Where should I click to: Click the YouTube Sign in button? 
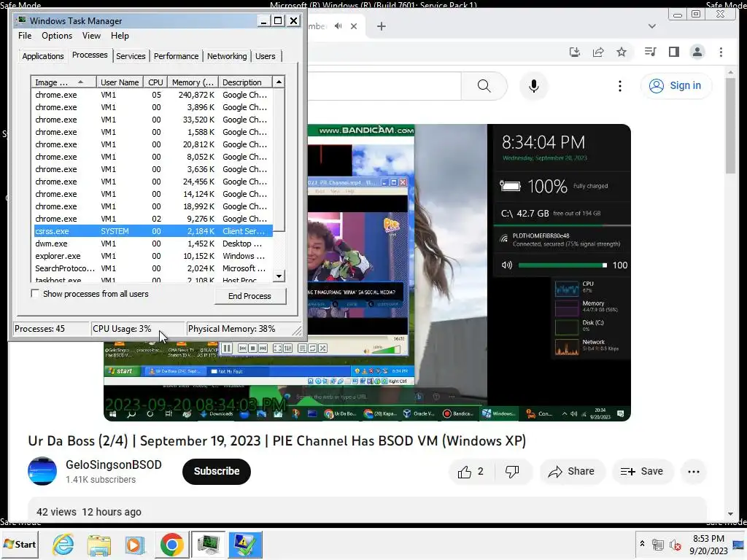[x=676, y=86]
